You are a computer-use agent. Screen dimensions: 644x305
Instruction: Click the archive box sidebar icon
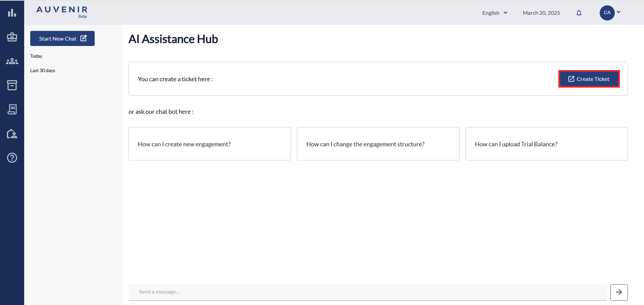(x=12, y=85)
